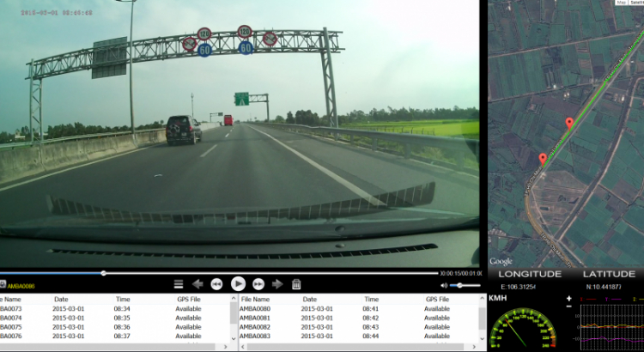Delete file using trash can icon
The height and width of the screenshot is (352, 644).
click(x=296, y=284)
